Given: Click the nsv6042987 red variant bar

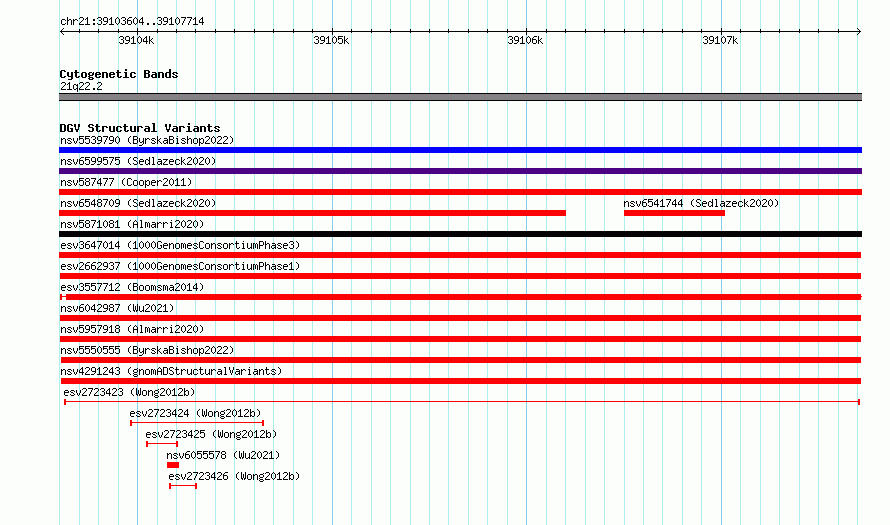Looking at the screenshot, I should pyautogui.click(x=460, y=318).
